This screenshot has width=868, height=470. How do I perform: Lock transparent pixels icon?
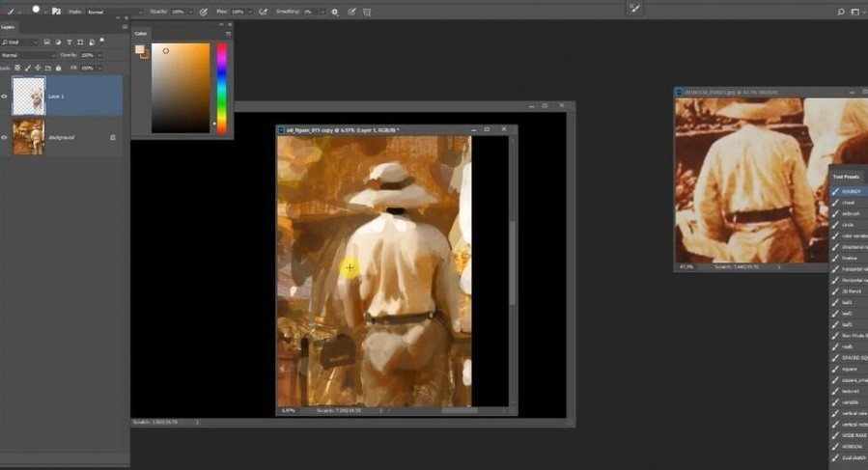point(17,69)
